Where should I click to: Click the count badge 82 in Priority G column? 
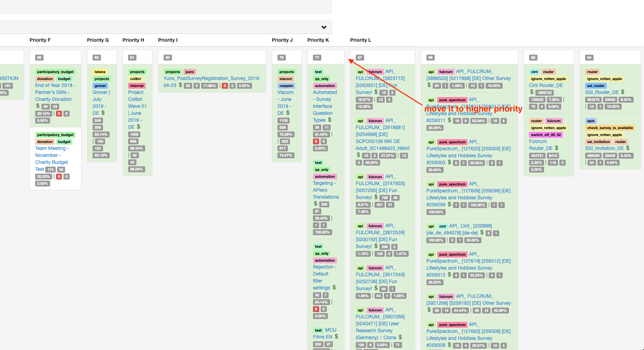coord(97,57)
